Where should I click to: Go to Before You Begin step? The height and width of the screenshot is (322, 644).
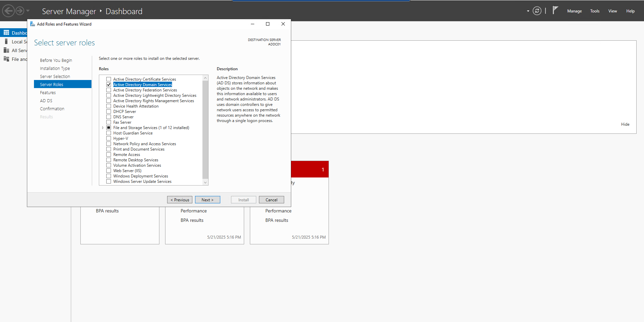click(x=56, y=61)
